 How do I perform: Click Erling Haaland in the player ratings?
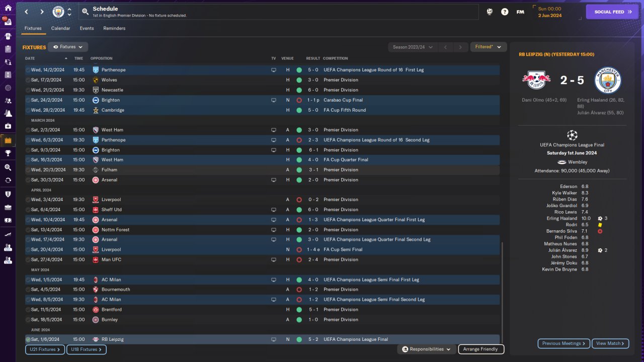(561, 218)
